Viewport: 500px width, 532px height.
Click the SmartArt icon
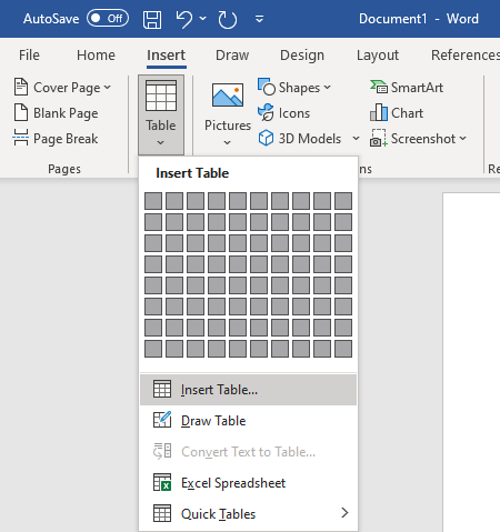[379, 87]
